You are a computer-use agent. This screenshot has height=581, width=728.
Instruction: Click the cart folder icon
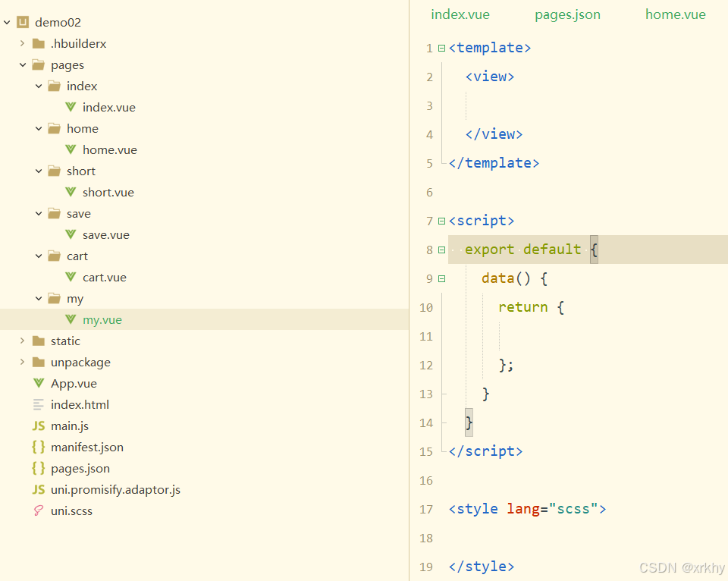pyautogui.click(x=55, y=256)
